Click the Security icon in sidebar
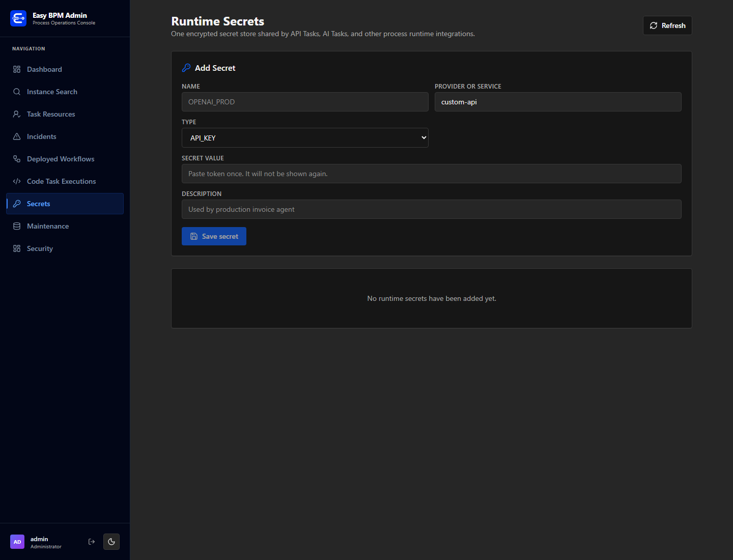 pyautogui.click(x=17, y=248)
